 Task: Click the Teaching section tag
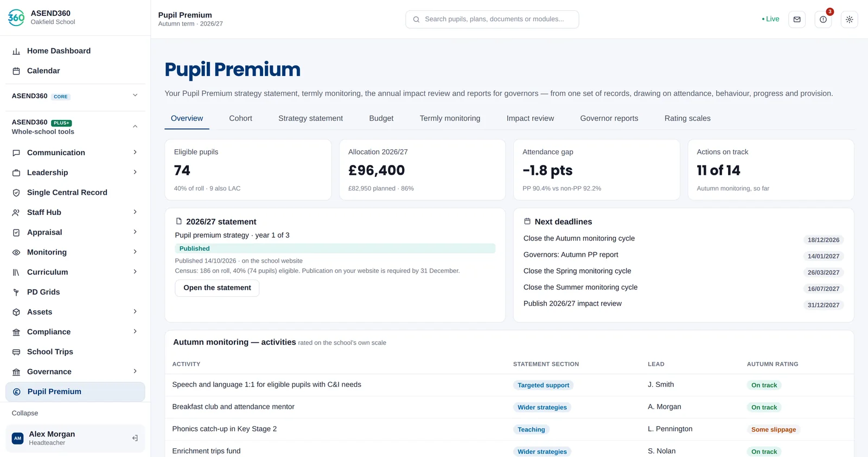tap(531, 429)
